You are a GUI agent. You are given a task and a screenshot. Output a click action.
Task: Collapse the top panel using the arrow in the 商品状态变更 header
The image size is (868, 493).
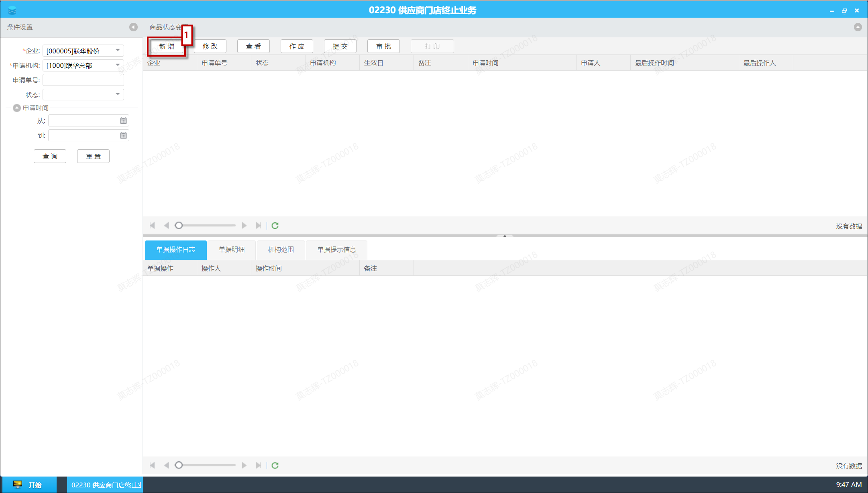coord(858,27)
